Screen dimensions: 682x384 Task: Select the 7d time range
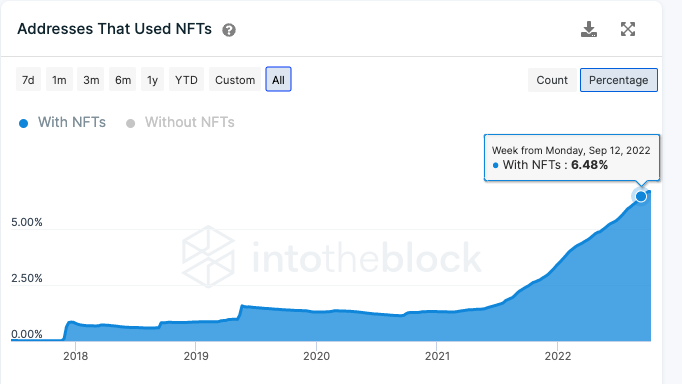[x=28, y=80]
